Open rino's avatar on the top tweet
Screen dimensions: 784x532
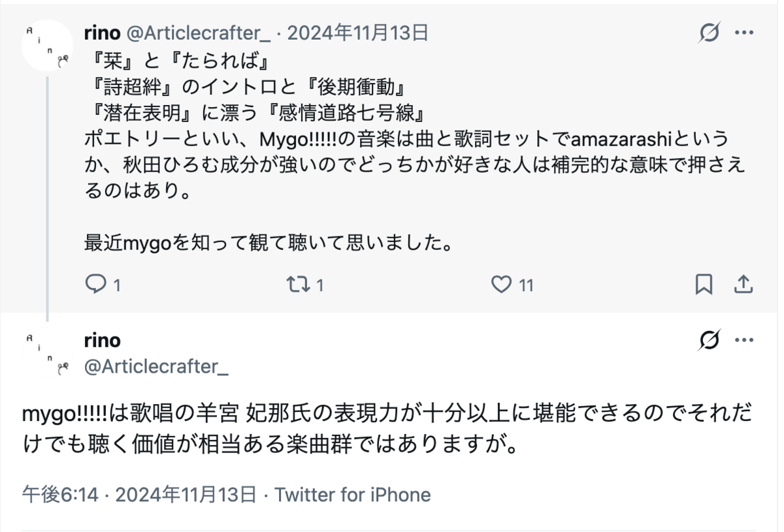(x=46, y=46)
